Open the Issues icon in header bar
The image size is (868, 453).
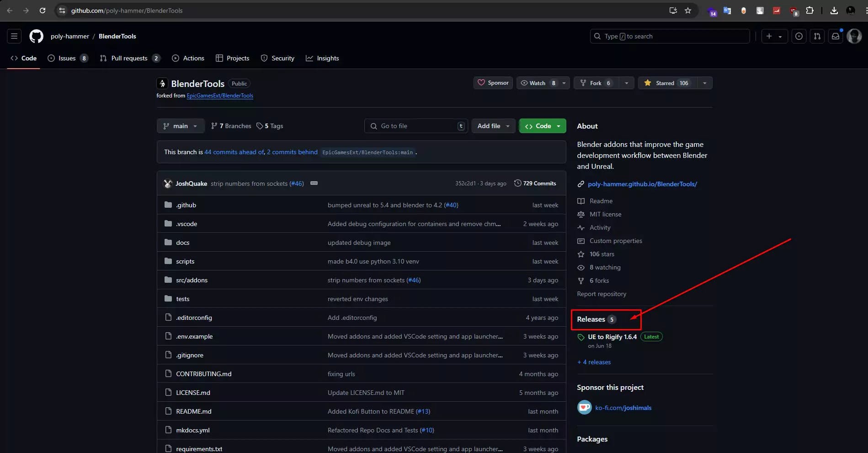tap(799, 36)
